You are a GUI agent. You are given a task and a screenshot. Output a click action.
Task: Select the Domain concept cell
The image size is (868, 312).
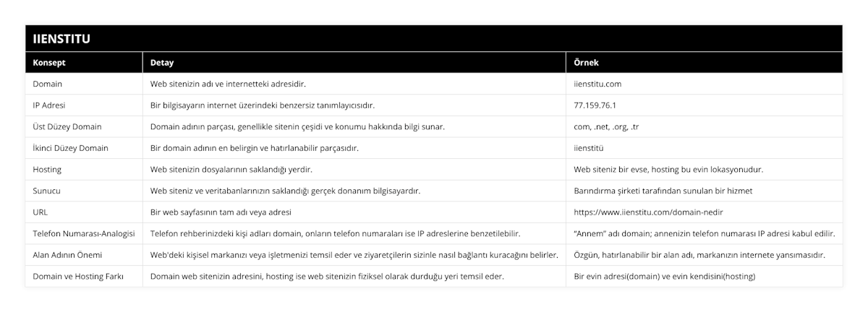(48, 84)
